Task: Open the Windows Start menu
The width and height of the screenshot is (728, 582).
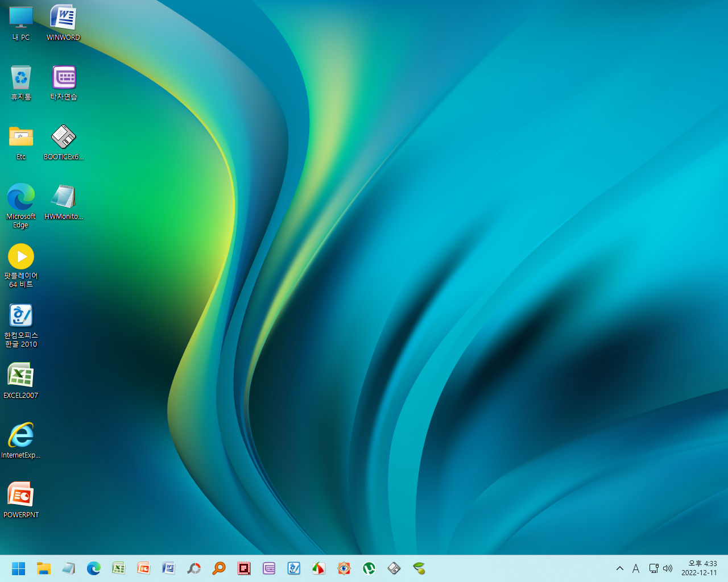Action: click(x=19, y=568)
